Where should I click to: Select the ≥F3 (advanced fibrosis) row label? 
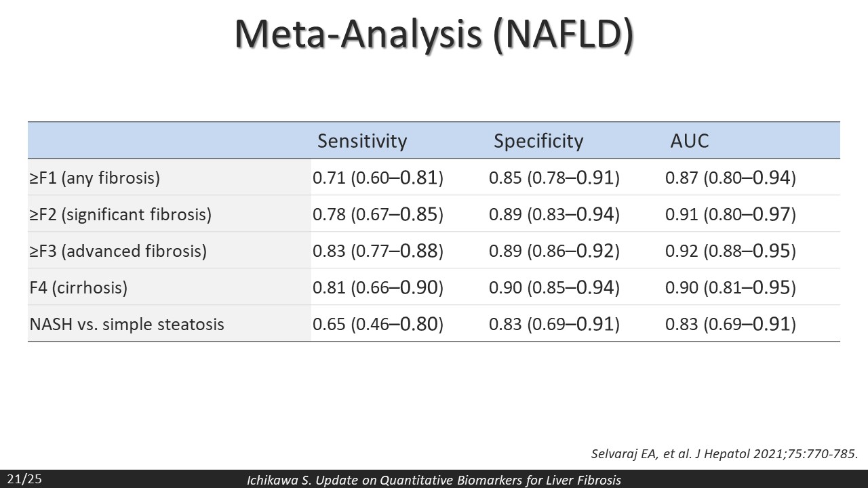(x=118, y=251)
